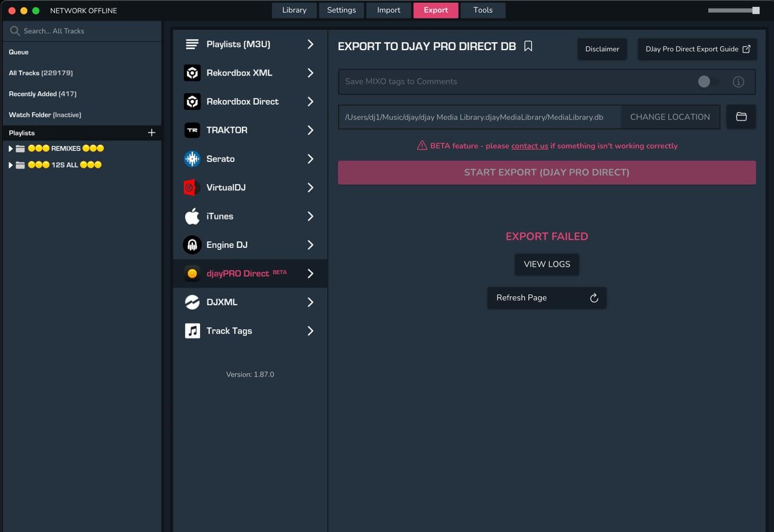Click the Serato waveform icon
Image resolution: width=774 pixels, height=532 pixels.
pyautogui.click(x=192, y=159)
